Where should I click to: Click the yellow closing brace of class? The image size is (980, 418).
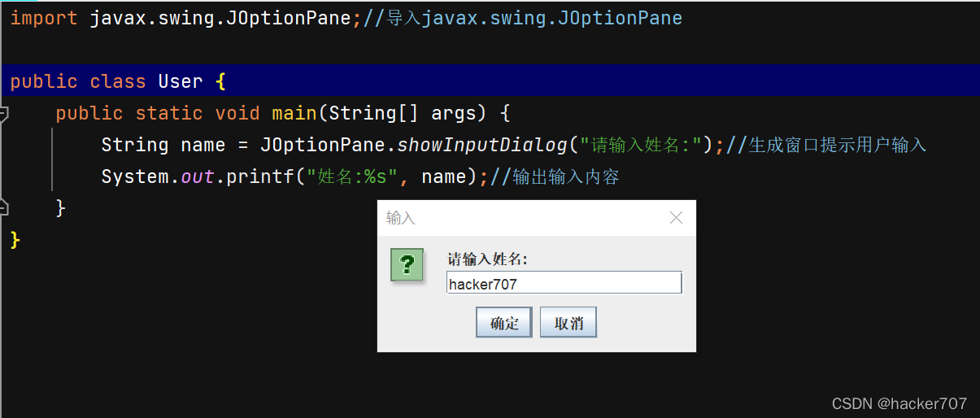pos(15,240)
